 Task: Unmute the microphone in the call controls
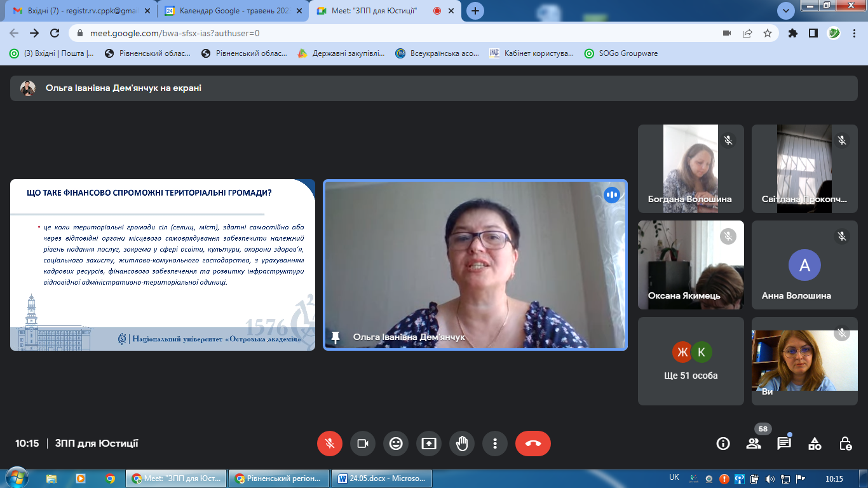tap(330, 444)
